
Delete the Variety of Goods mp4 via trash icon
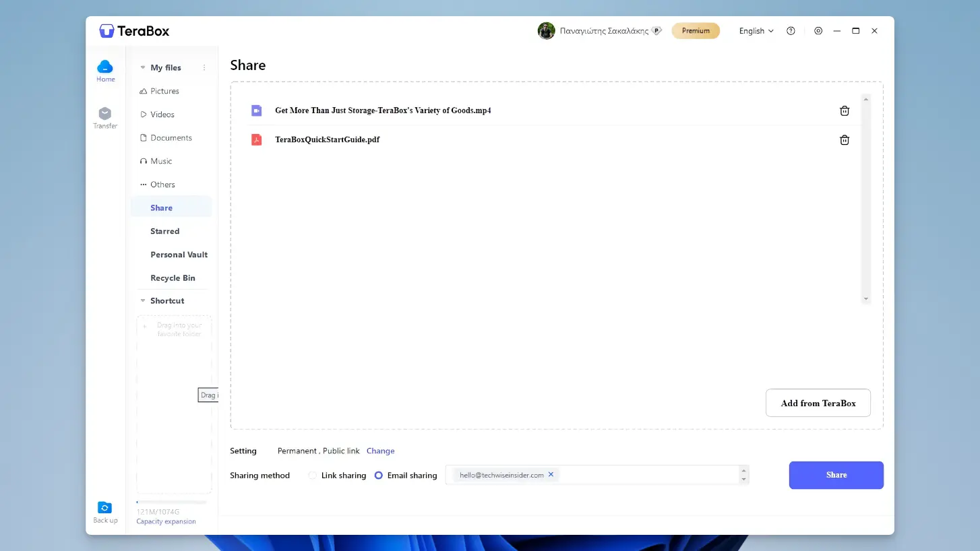pyautogui.click(x=844, y=110)
